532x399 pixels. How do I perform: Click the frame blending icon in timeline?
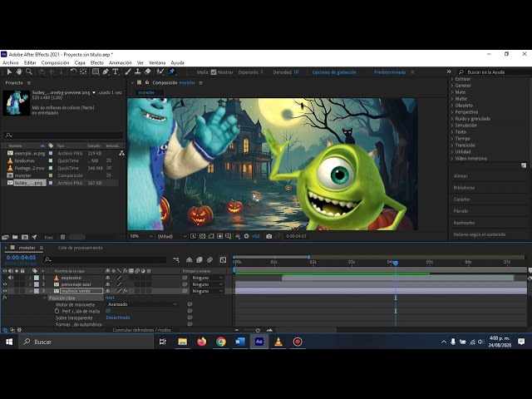(x=199, y=260)
